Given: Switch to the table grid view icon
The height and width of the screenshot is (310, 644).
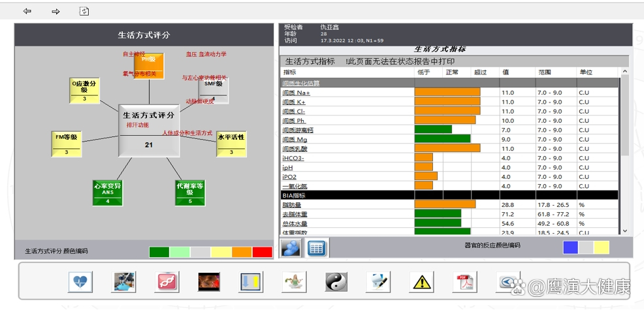Looking at the screenshot, I should coord(316,248).
